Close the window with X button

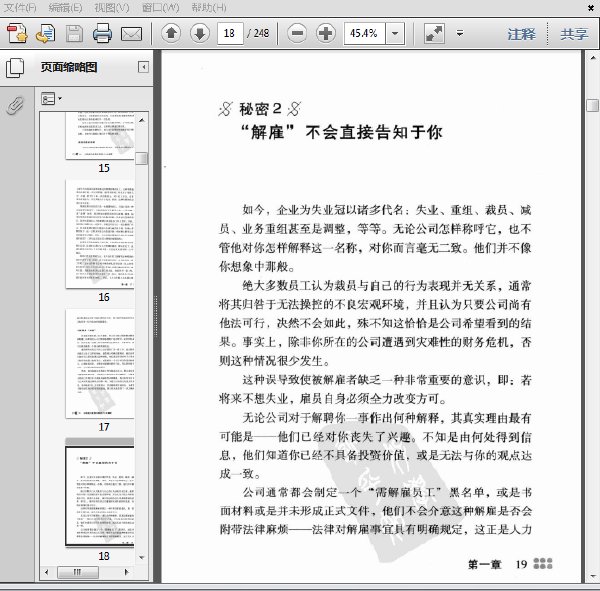(x=591, y=8)
